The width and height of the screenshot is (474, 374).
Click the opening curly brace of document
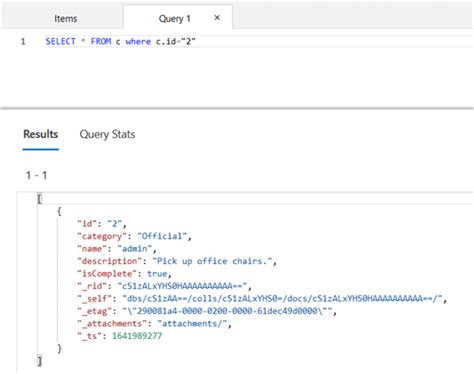(x=59, y=211)
